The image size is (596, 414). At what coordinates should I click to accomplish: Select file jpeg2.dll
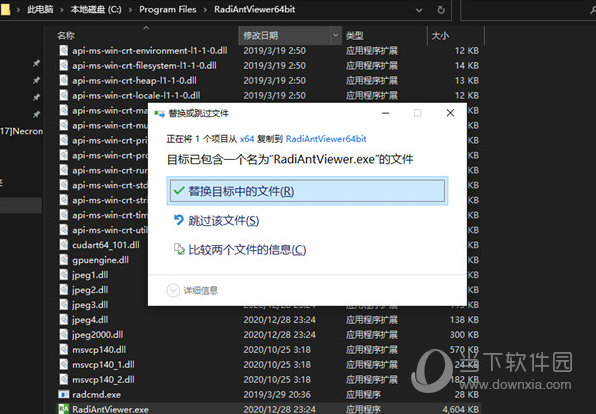click(90, 290)
